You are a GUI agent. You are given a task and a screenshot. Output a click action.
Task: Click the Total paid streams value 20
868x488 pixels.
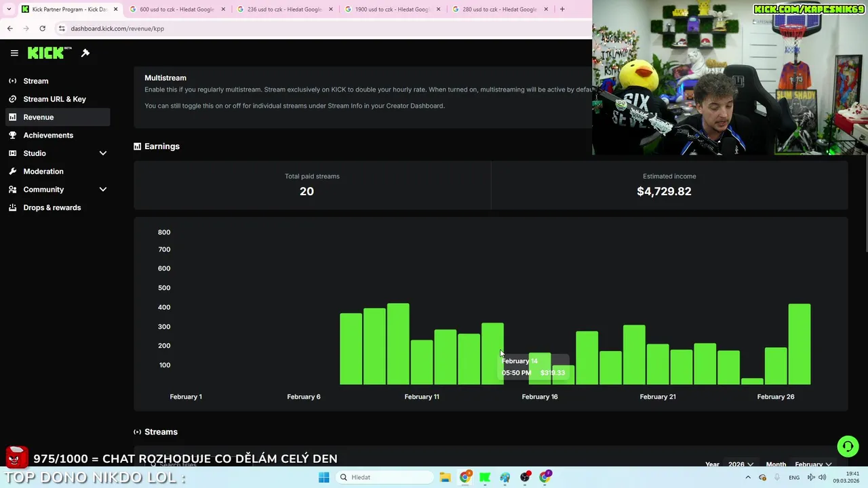pos(307,191)
